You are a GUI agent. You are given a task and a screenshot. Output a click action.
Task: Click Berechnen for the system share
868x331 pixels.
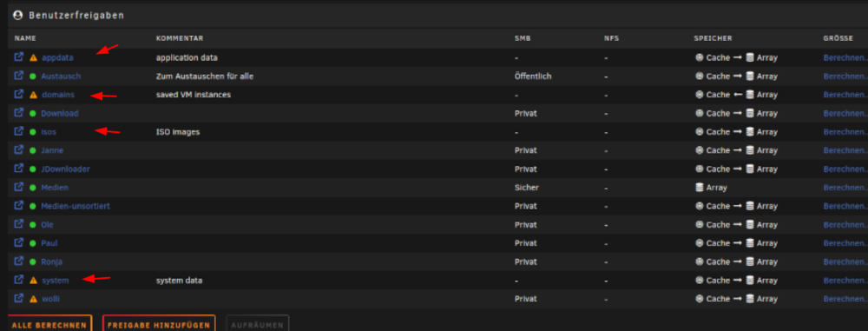point(845,281)
